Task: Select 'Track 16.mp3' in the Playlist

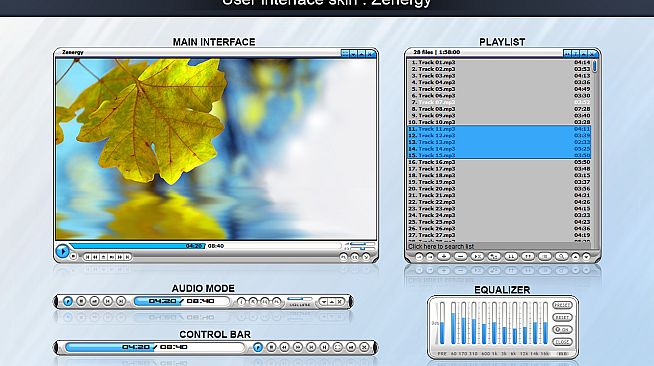Action: 499,162
